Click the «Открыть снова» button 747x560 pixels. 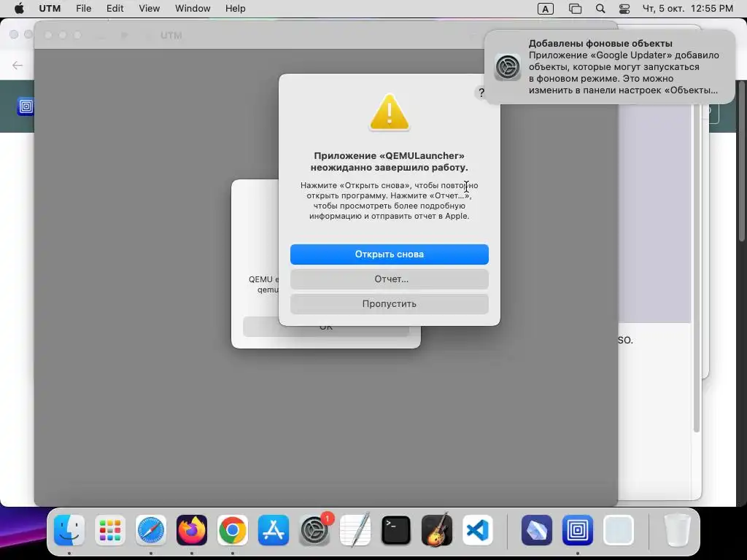[x=390, y=254]
